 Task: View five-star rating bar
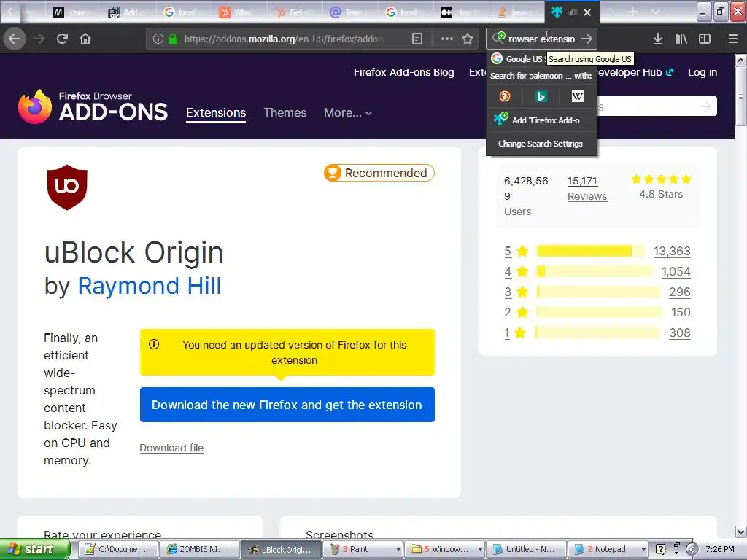click(591, 251)
